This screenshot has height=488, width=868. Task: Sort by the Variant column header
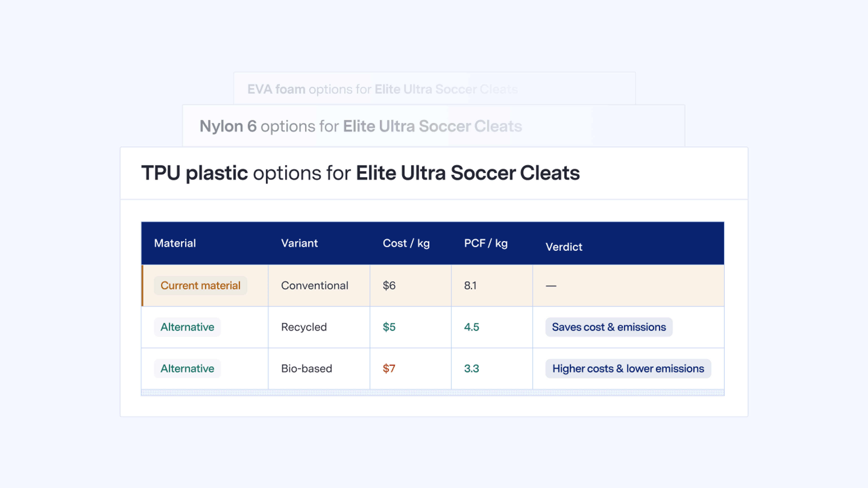tap(299, 243)
